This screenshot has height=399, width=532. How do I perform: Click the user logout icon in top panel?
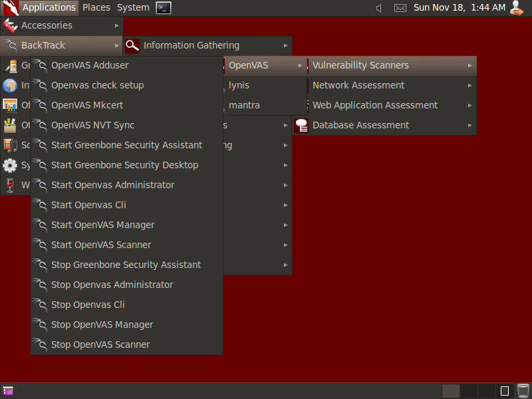click(x=517, y=8)
